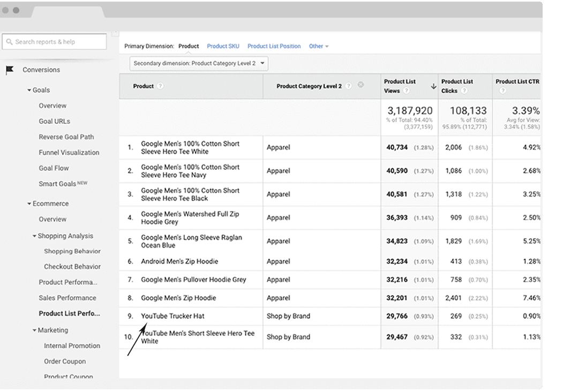586x392 pixels.
Task: Click total Product List Clicks 108,133
Action: click(x=468, y=111)
